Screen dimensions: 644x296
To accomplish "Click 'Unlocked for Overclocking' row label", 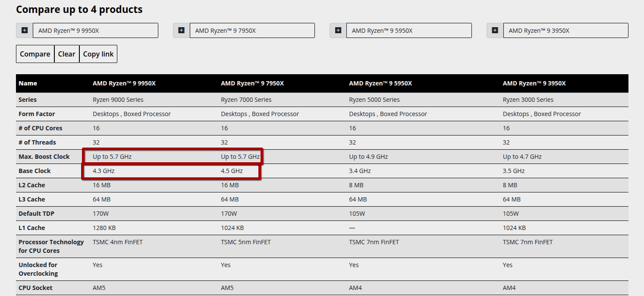I will click(38, 269).
